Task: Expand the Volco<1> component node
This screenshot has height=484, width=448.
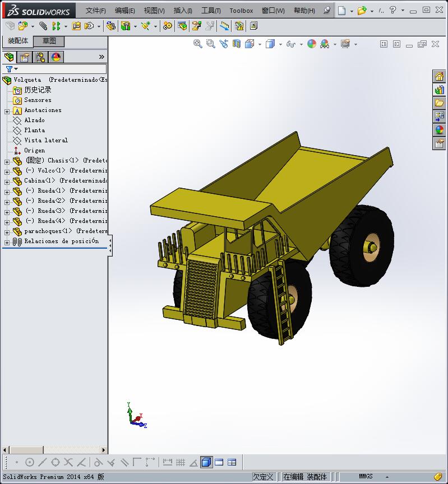Action: pos(7,172)
